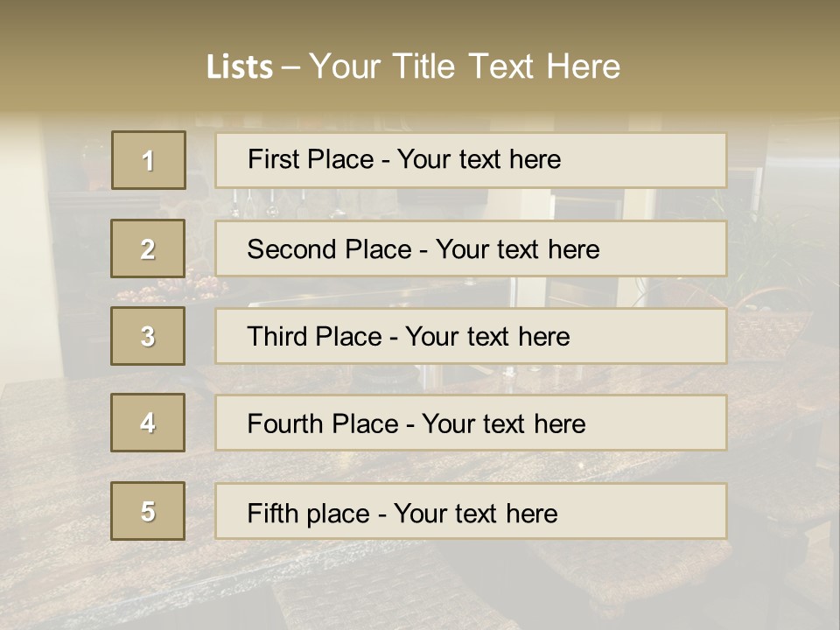This screenshot has height=630, width=840.
Task: Click the dash in the slide title
Action: [x=290, y=67]
